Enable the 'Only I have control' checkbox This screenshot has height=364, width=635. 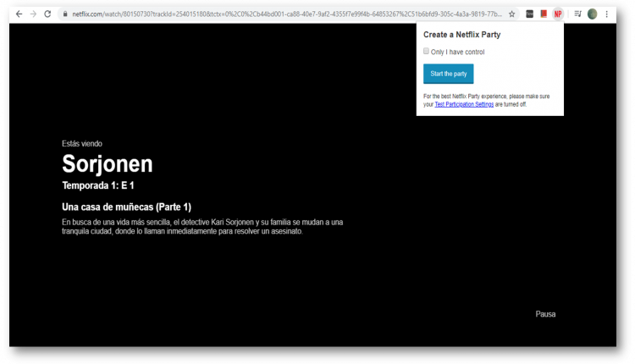click(x=427, y=52)
